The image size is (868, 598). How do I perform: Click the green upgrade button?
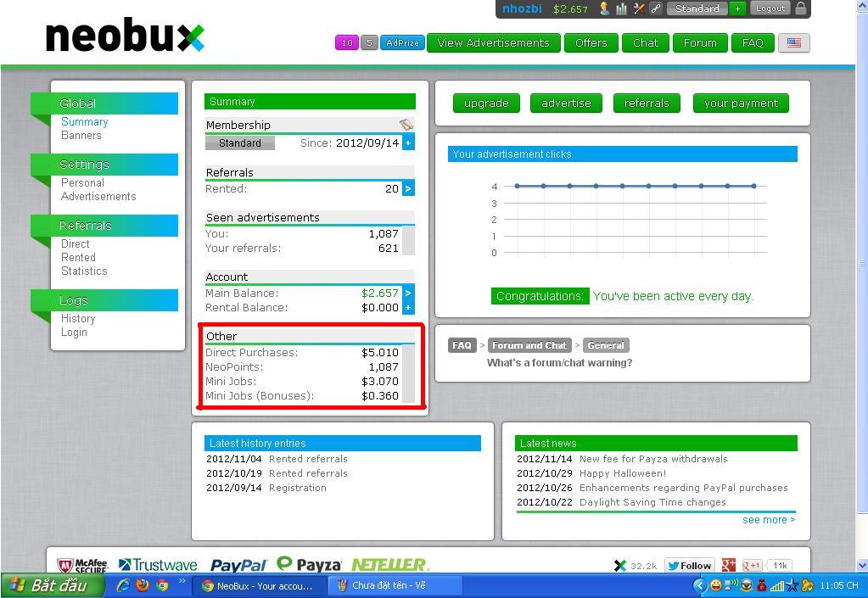(486, 103)
